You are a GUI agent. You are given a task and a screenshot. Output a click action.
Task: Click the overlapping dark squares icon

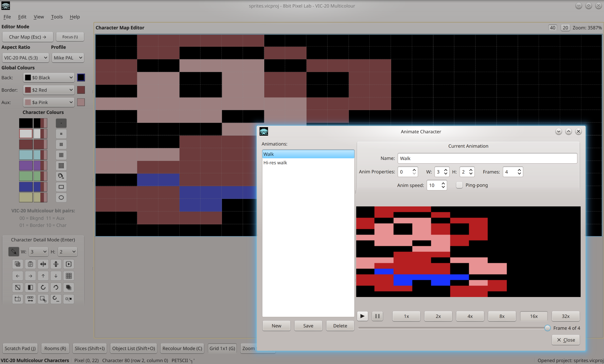[69, 287]
